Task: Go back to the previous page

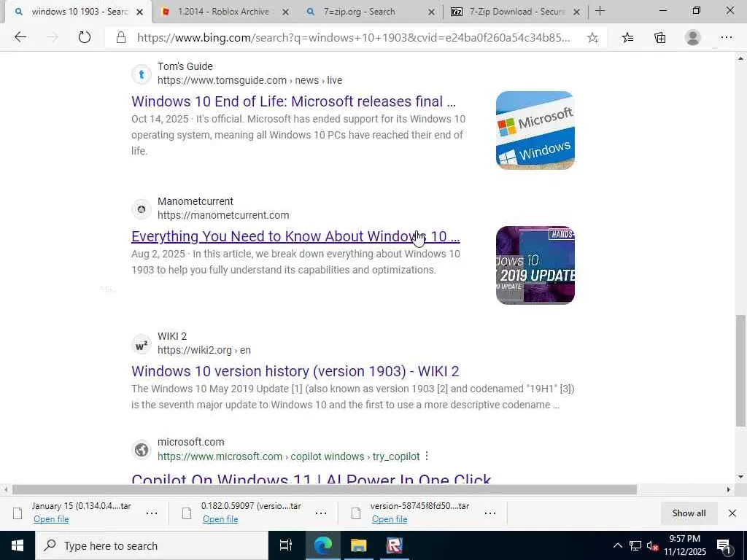Action: (20, 37)
